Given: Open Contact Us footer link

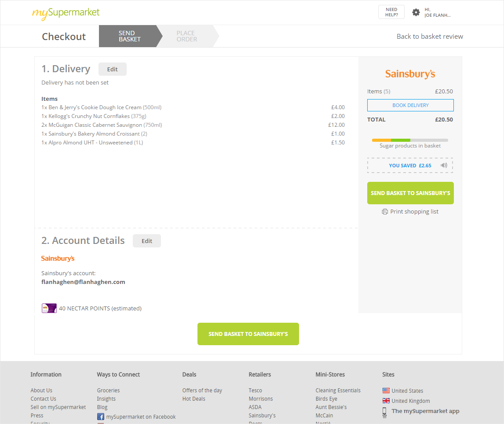Looking at the screenshot, I should click(x=44, y=399).
